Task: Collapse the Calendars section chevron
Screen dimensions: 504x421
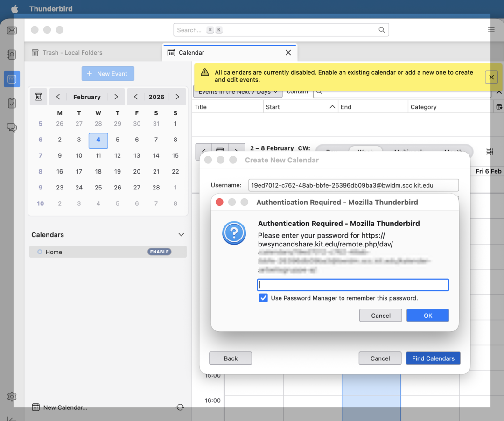Action: click(181, 235)
